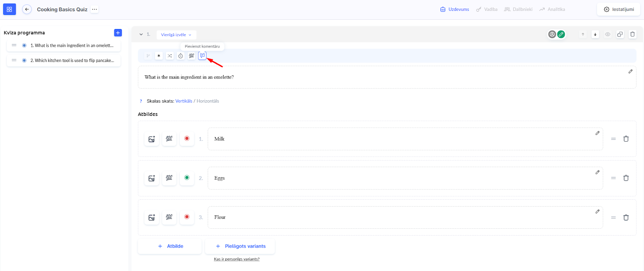Click the shuffle answers icon

(170, 56)
